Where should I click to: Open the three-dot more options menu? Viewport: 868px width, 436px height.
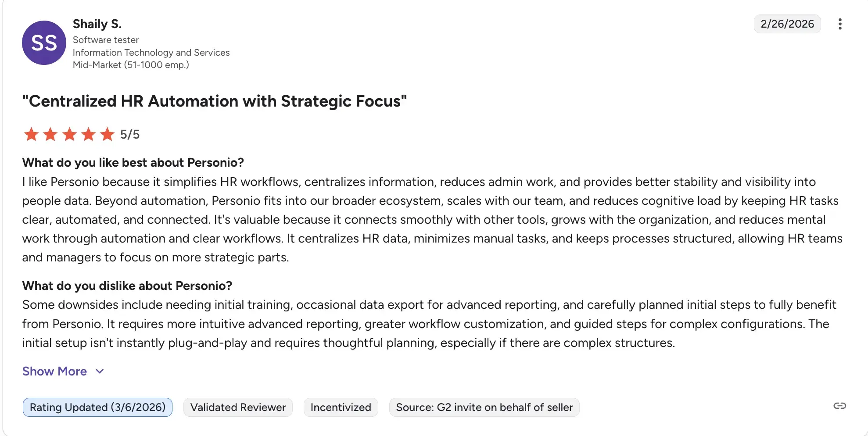pyautogui.click(x=840, y=24)
